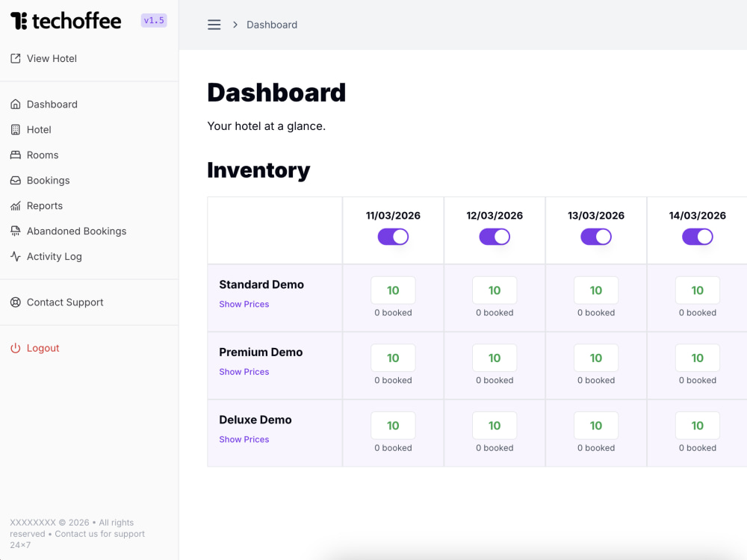
Task: Edit Deluxe Demo inventory for 11/03/2026
Action: pyautogui.click(x=393, y=426)
